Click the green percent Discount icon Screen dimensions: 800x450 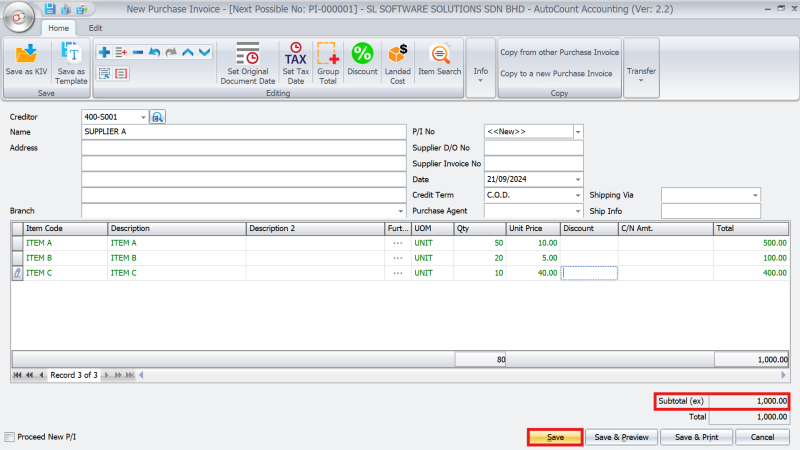pos(362,53)
